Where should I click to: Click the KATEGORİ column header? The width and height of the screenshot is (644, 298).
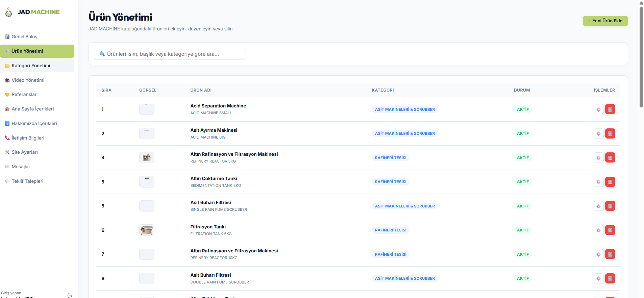(383, 90)
